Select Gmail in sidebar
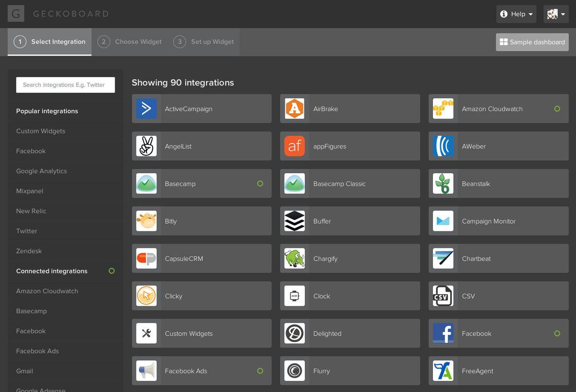The width and height of the screenshot is (576, 392). (x=24, y=371)
